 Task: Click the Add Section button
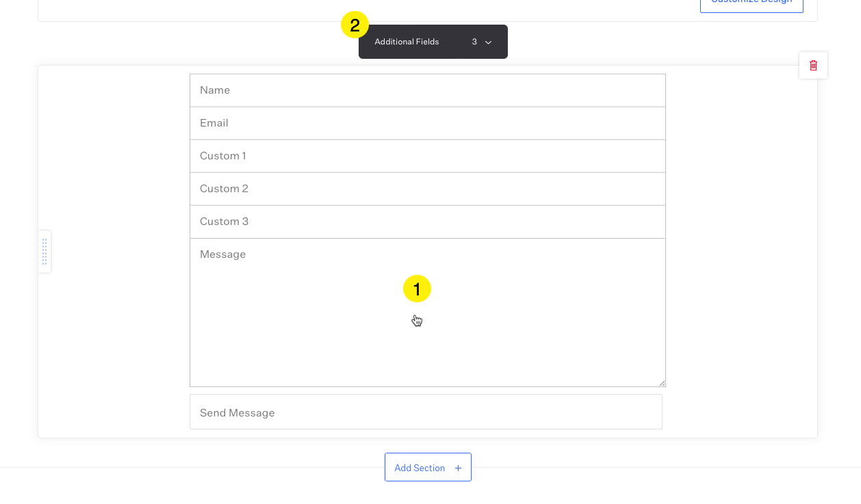tap(428, 467)
